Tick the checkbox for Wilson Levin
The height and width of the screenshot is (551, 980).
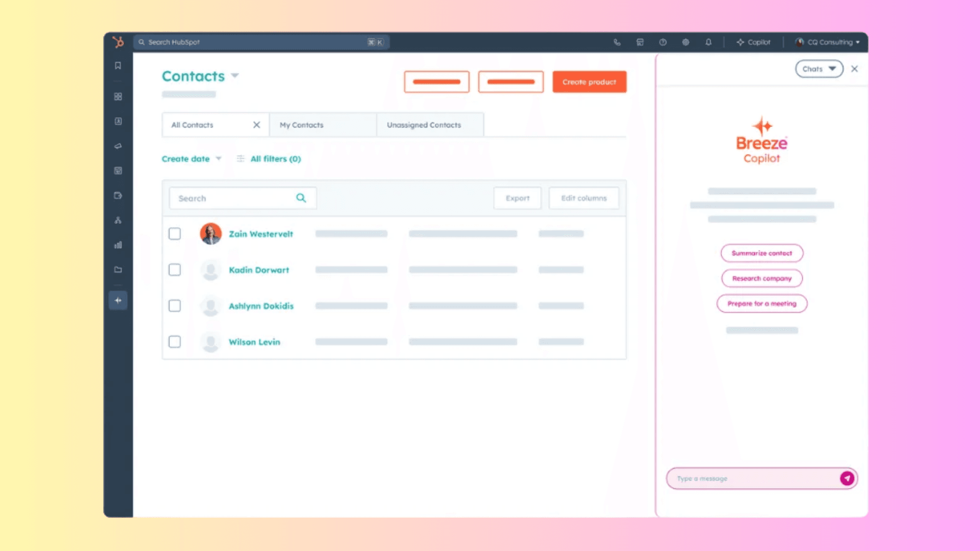175,342
